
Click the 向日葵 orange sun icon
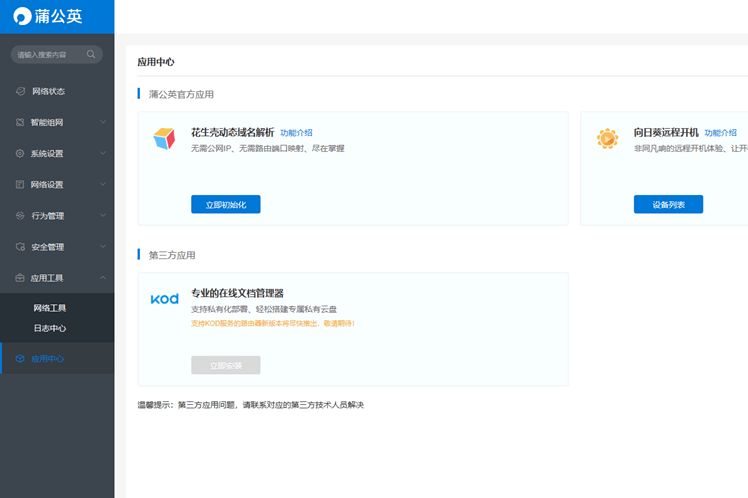(607, 139)
